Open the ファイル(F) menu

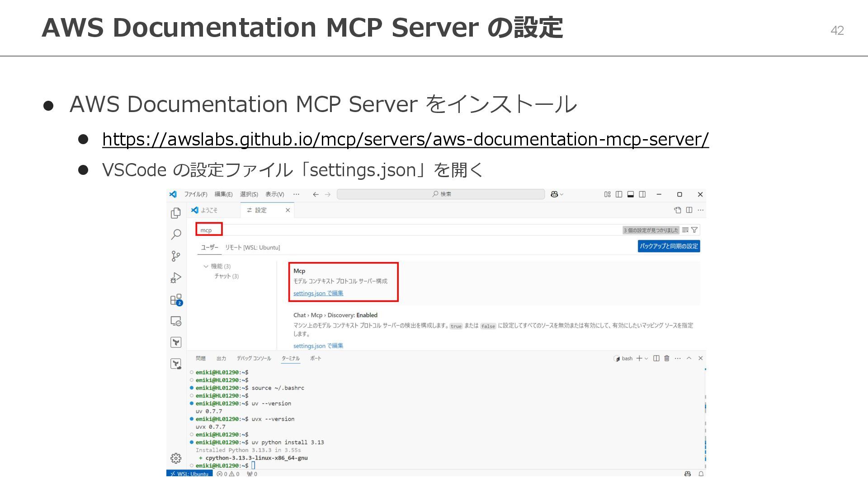click(x=195, y=194)
